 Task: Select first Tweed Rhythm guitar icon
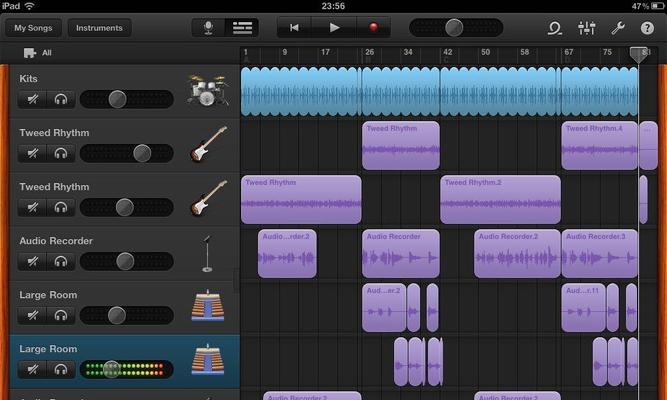[x=208, y=144]
